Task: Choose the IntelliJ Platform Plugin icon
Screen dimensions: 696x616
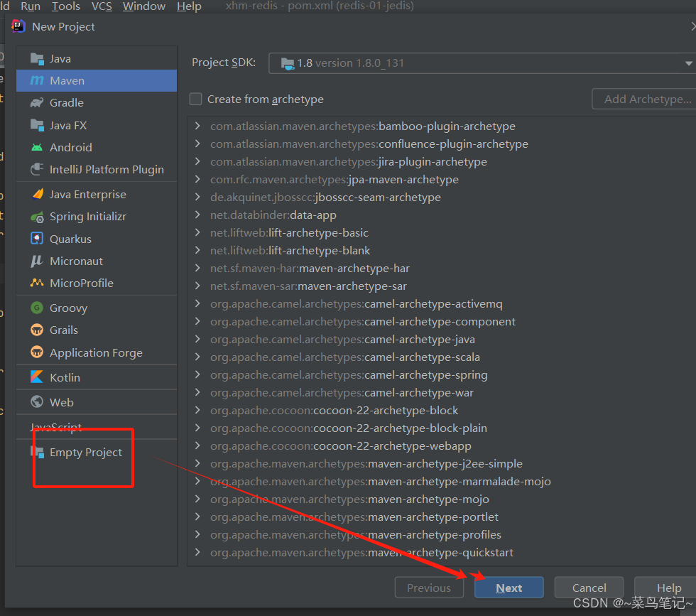Action: point(37,169)
